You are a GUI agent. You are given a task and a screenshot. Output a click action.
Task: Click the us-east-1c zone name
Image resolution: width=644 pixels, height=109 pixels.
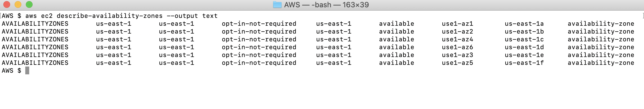[524, 39]
